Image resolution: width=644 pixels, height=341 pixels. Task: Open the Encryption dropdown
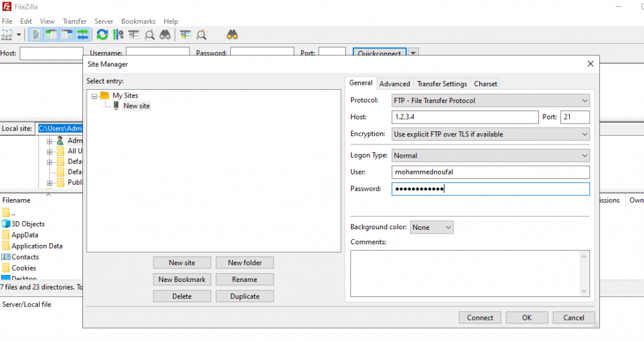pyautogui.click(x=491, y=134)
